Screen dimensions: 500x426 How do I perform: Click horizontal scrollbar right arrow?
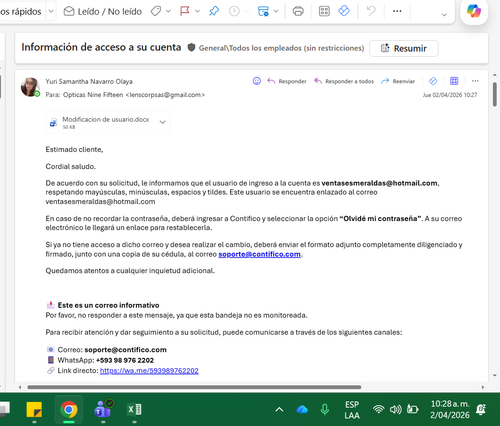[x=483, y=387]
